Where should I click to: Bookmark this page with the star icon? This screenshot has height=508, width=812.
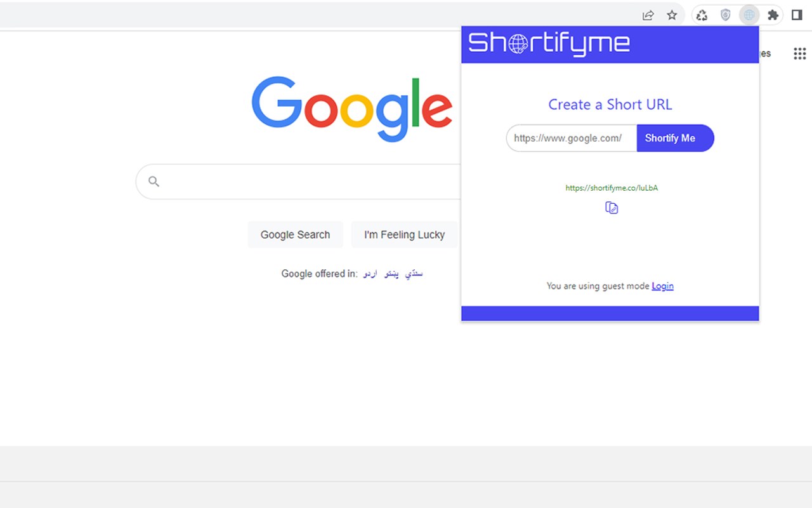point(672,15)
